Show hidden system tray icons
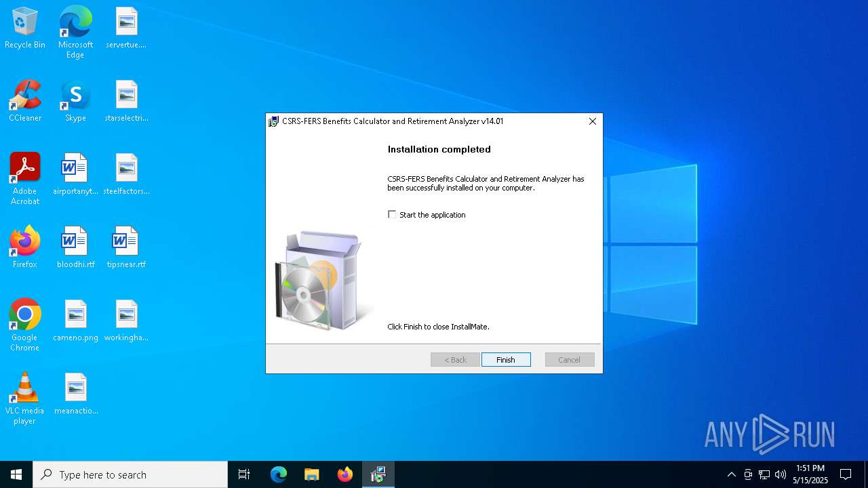The height and width of the screenshot is (488, 868). (731, 474)
